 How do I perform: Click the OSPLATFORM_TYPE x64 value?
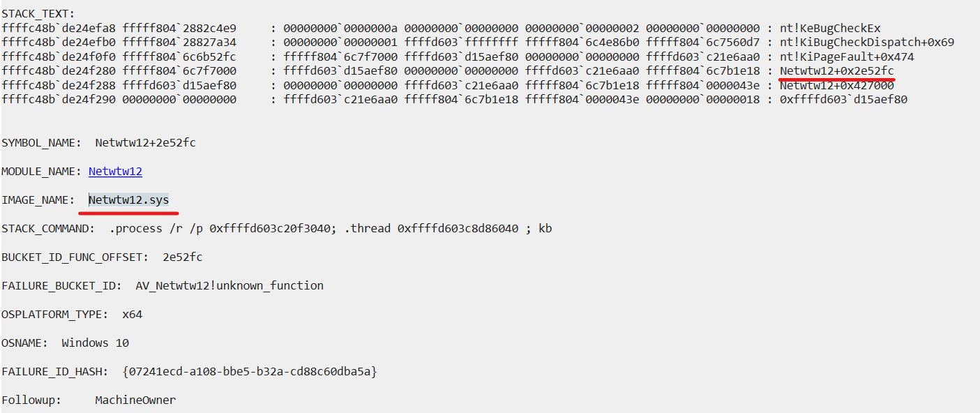(x=132, y=314)
